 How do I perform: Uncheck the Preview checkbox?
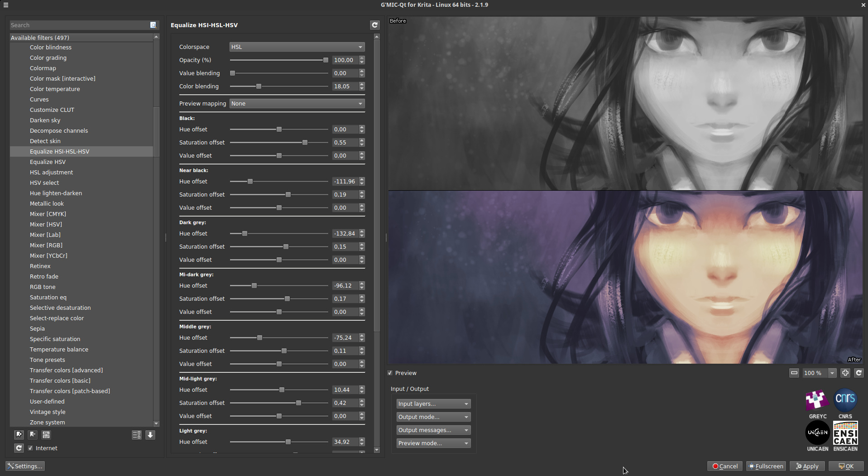[x=390, y=373]
